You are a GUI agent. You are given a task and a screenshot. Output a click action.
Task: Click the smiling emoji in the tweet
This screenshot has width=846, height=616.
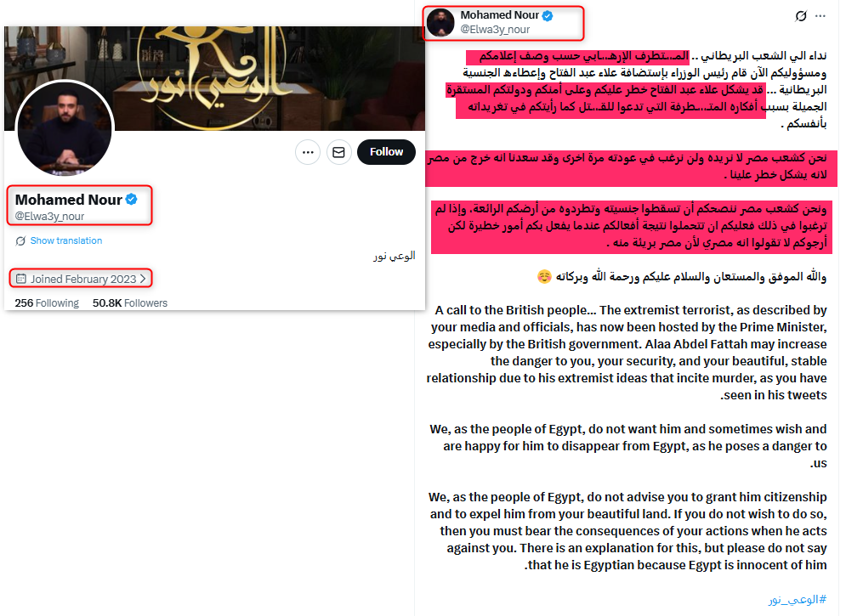(x=544, y=277)
